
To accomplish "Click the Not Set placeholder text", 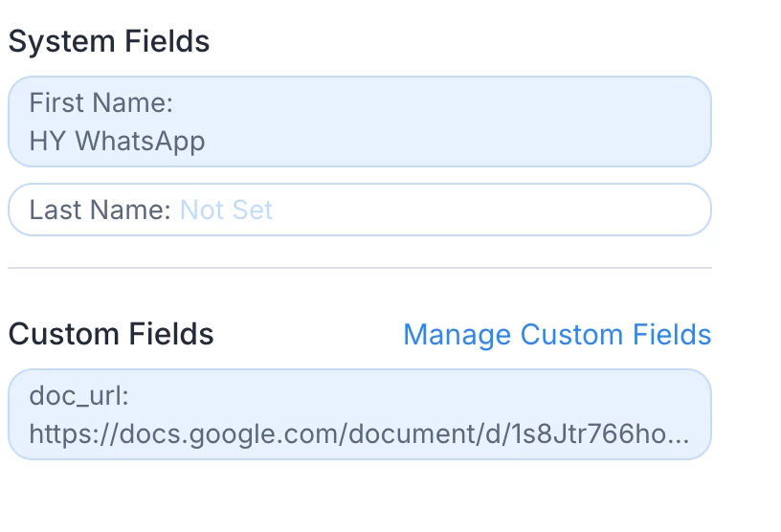I will 227,210.
